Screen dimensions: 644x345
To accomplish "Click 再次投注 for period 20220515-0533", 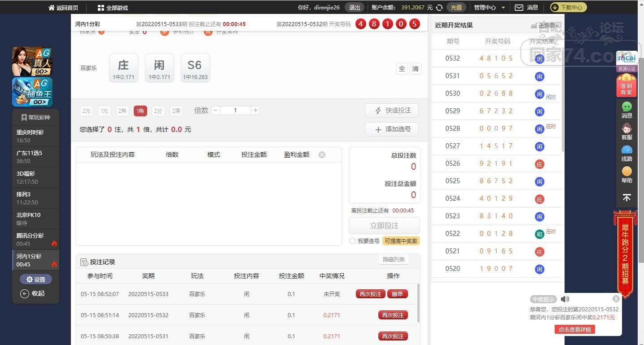I will [x=370, y=294].
